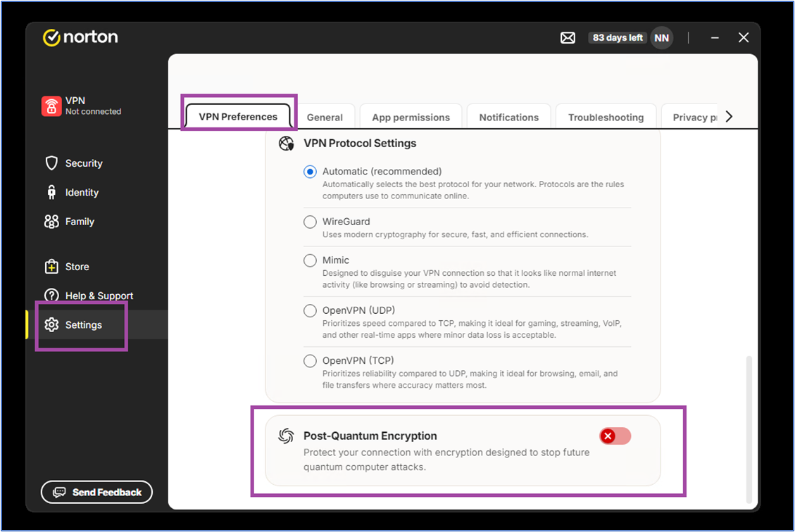Show more tabs with right chevron
This screenshot has height=532, width=795.
coord(729,117)
